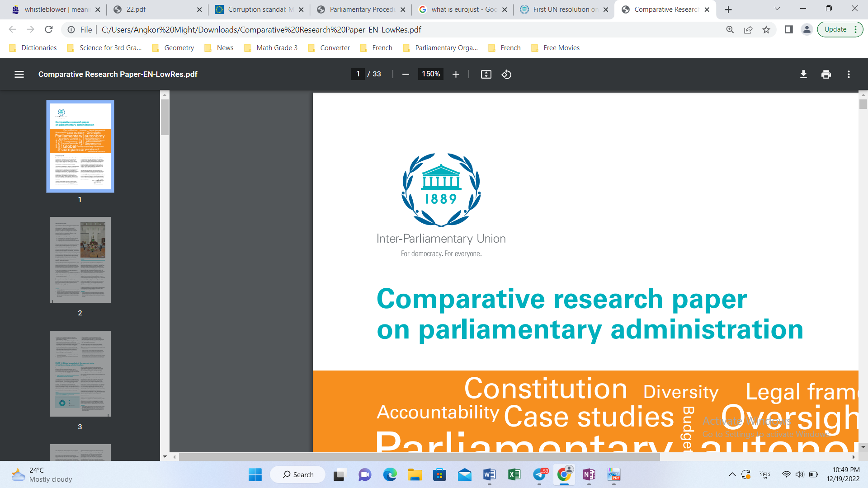Open Geometry bookmark folder
The height and width of the screenshot is (488, 868).
pyautogui.click(x=173, y=48)
